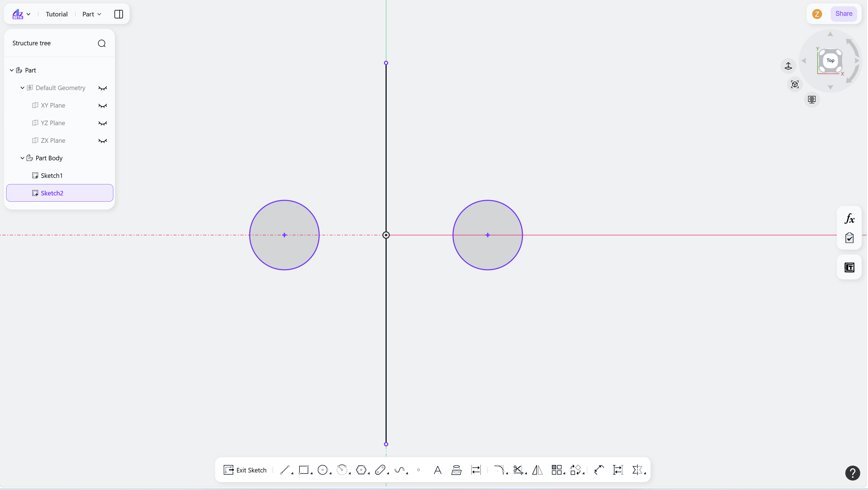The height and width of the screenshot is (490, 868).
Task: Select the Line tool in sketch toolbar
Action: pos(285,470)
